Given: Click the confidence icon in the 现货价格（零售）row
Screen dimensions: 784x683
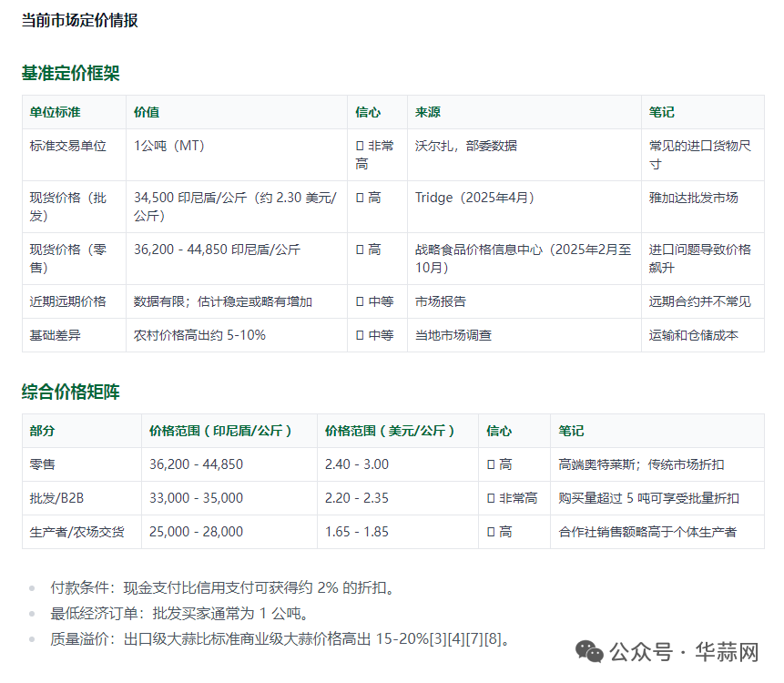Looking at the screenshot, I should [360, 250].
